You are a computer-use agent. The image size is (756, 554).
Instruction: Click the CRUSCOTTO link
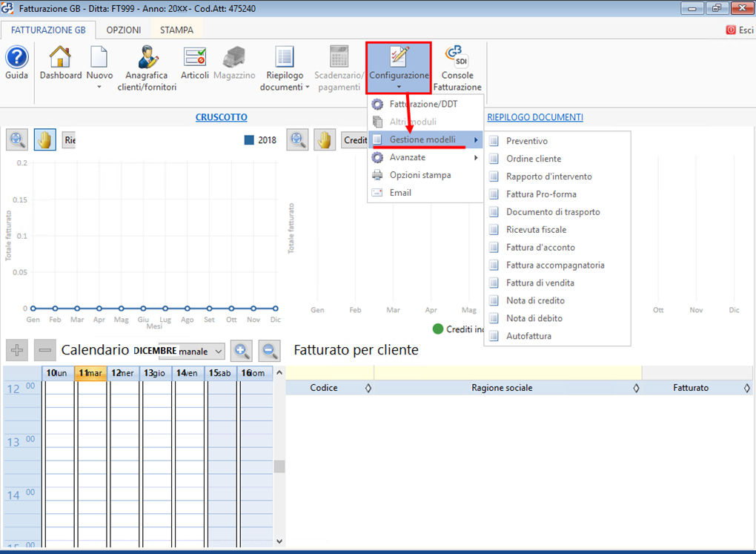coord(221,117)
